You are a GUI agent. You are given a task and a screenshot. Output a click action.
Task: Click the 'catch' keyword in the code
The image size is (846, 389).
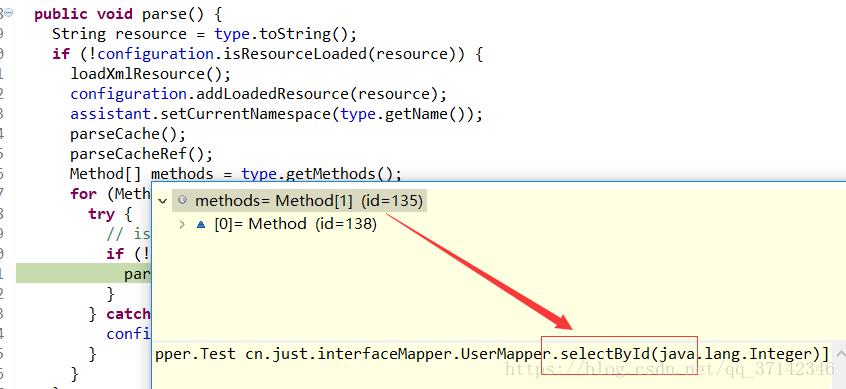click(x=128, y=313)
